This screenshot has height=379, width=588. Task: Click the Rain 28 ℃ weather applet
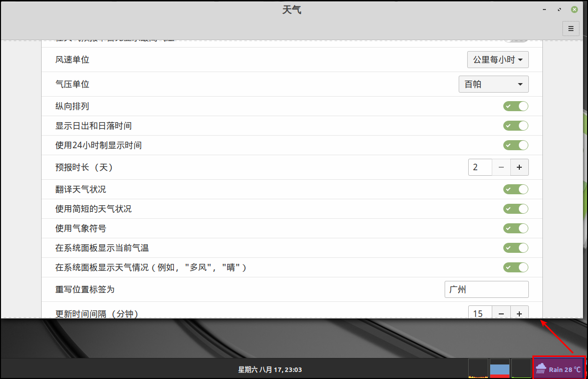coord(558,369)
